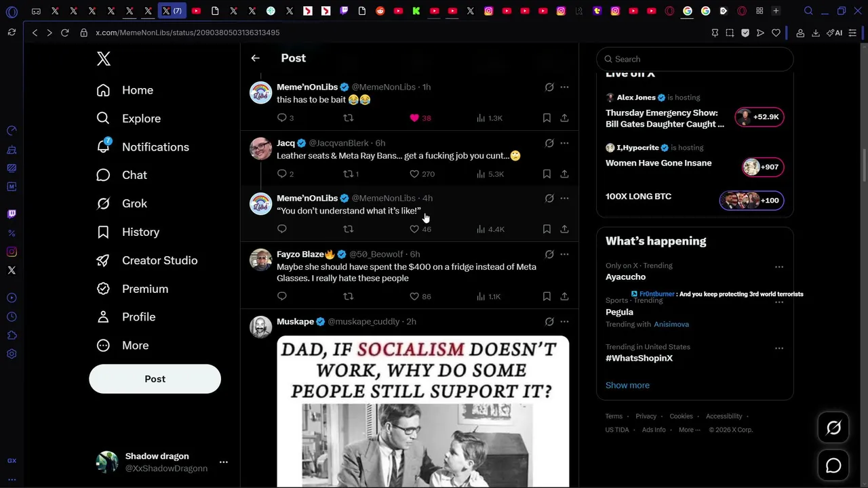This screenshot has height=488, width=868.
Task: Open more options for #WhatsShopinX trend
Action: point(779,348)
